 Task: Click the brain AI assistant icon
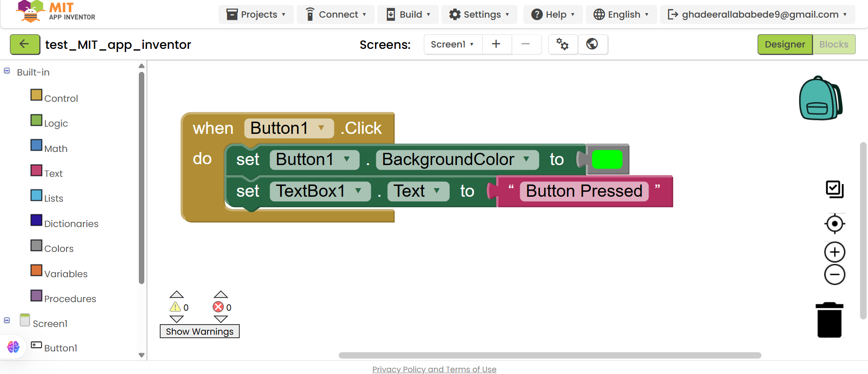tap(14, 347)
